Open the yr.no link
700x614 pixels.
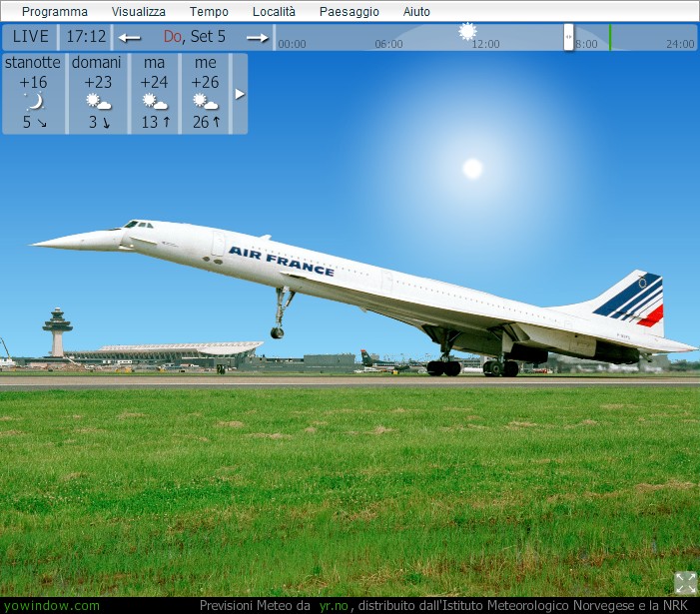pos(334,606)
